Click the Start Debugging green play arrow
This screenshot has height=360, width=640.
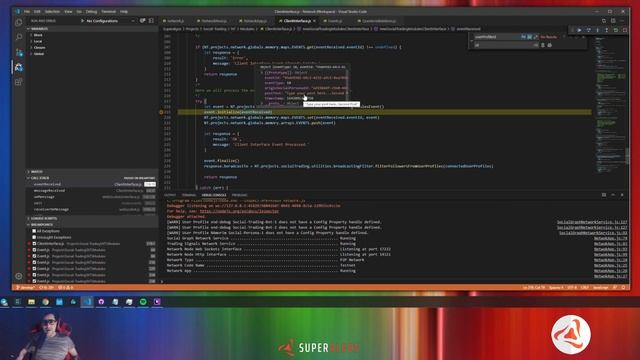tap(82, 21)
